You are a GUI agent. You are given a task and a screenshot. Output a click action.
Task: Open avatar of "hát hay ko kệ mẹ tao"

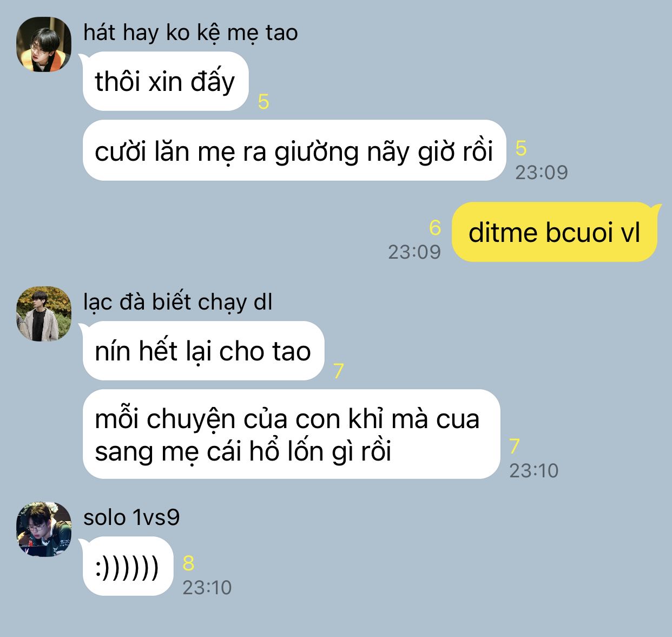[x=44, y=44]
